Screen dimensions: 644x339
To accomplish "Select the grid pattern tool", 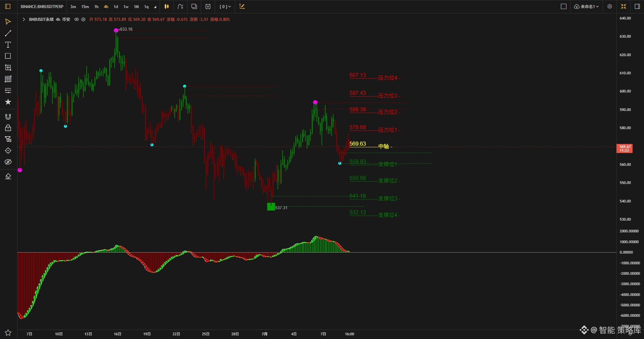I will 8,79.
